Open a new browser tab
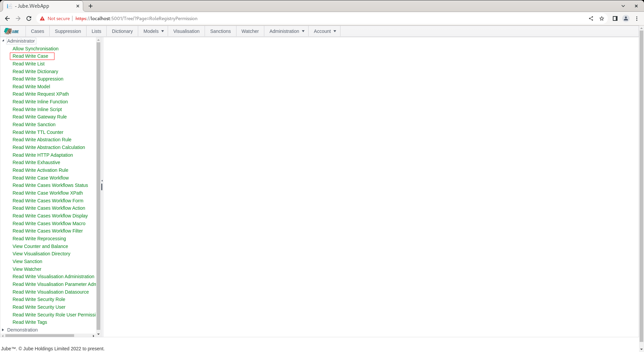The width and height of the screenshot is (644, 352). [91, 6]
